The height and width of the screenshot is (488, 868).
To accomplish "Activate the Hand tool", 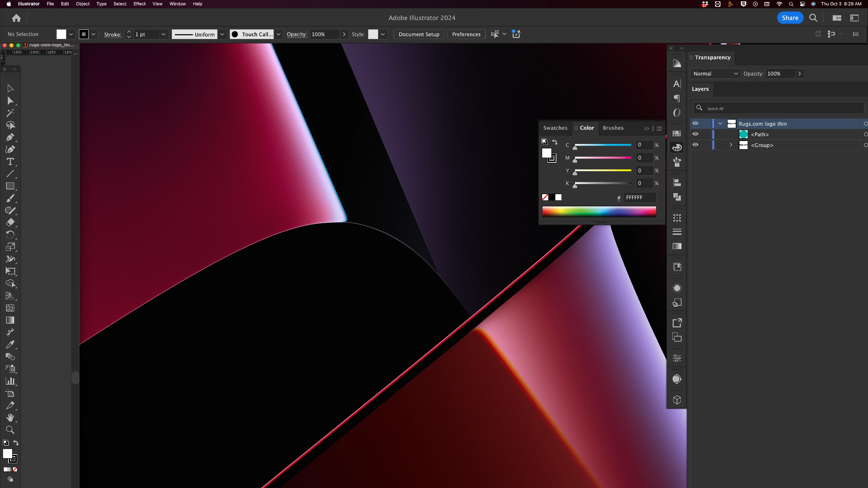I will click(x=10, y=418).
